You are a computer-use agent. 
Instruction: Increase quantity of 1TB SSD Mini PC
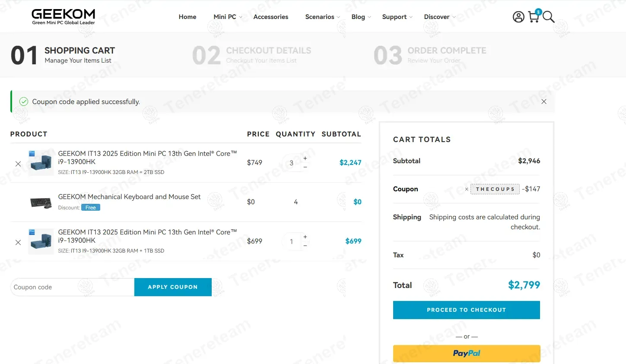[305, 237]
